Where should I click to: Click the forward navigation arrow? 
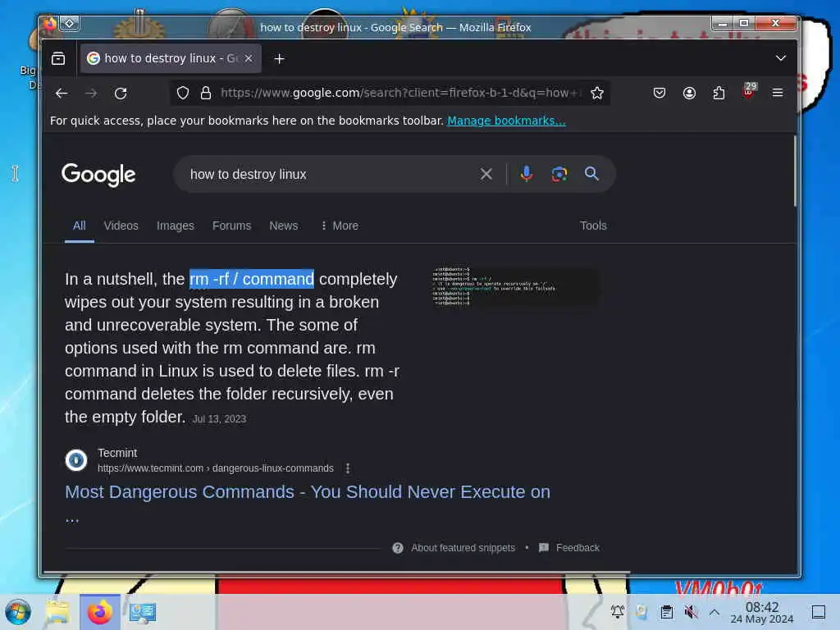click(91, 94)
